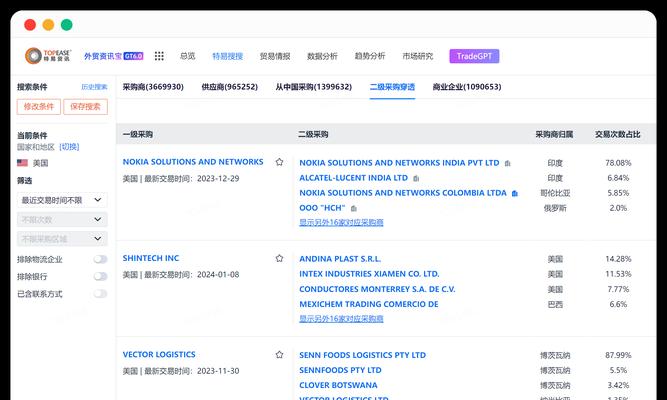Open the 贸易情报 menu
Image resolution: width=667 pixels, height=400 pixels.
click(x=275, y=56)
